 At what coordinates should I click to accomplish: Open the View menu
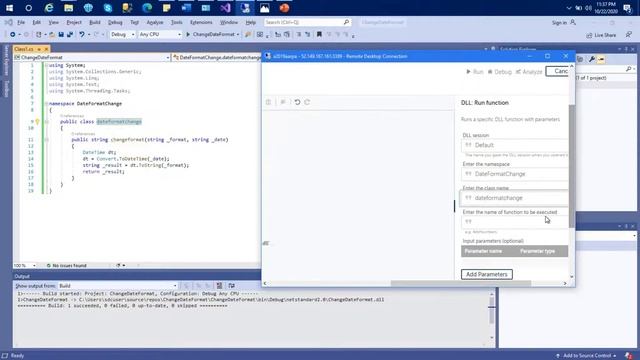tap(53, 22)
